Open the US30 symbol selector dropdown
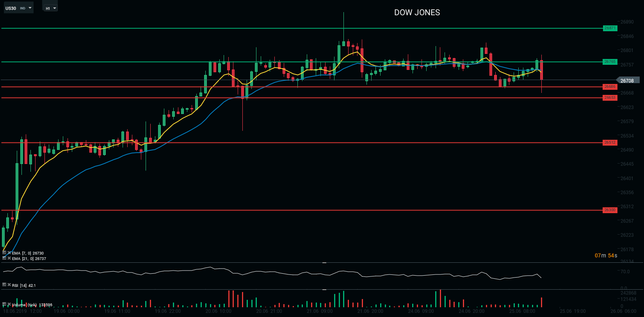 (18, 8)
